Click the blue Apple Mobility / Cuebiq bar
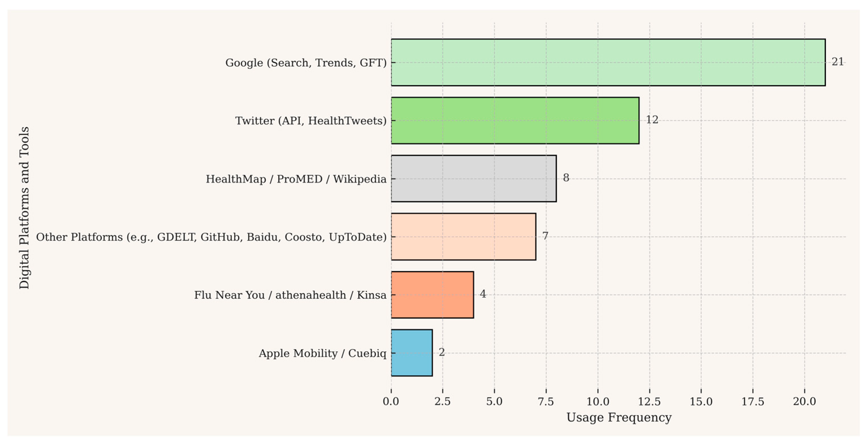 411,353
